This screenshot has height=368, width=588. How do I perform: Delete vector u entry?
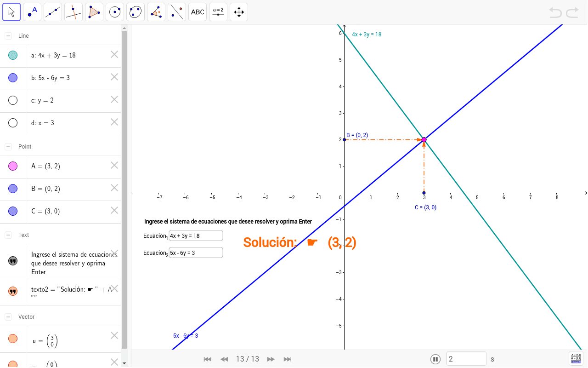click(x=114, y=335)
